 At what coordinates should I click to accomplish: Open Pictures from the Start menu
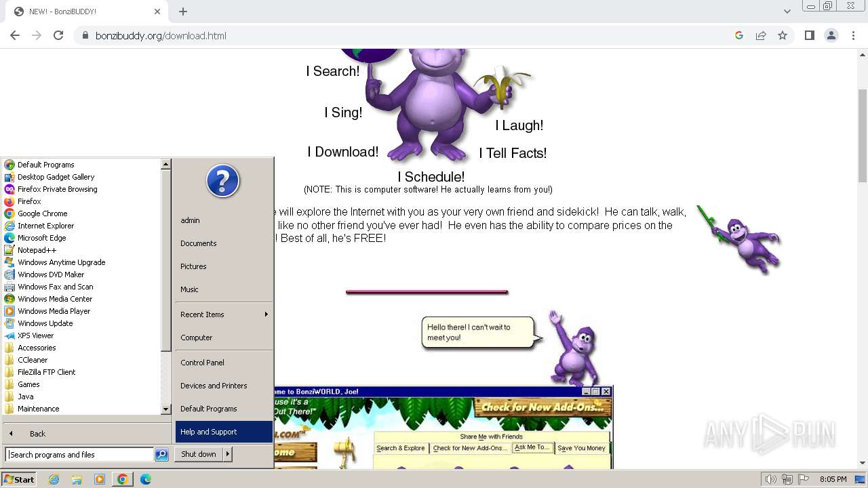click(224, 266)
